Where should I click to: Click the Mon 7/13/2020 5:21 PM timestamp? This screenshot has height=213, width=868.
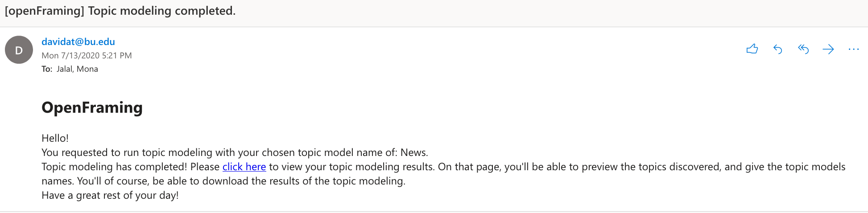(87, 56)
